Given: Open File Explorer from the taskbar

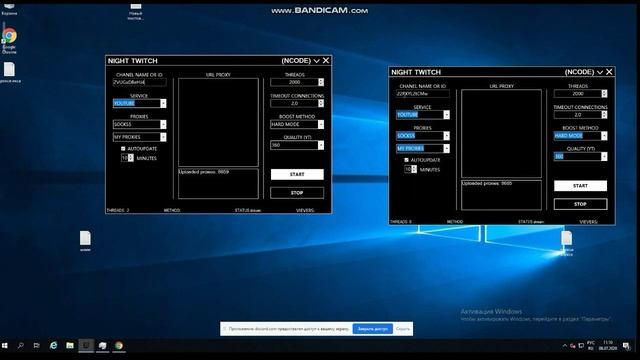Looking at the screenshot, I should click(70, 346).
